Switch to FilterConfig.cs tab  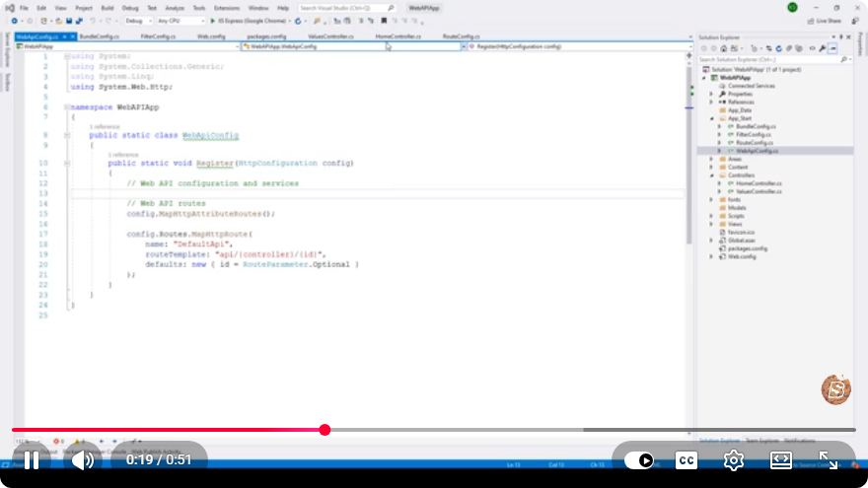coord(159,36)
